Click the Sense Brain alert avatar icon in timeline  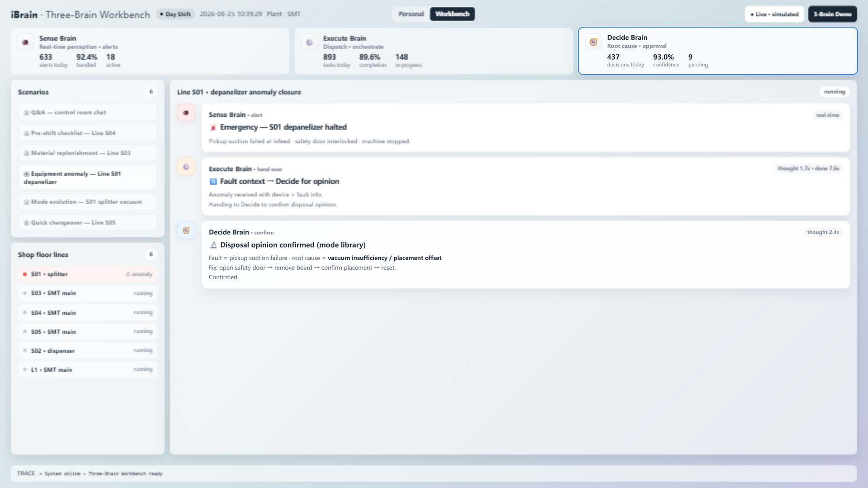pos(186,113)
